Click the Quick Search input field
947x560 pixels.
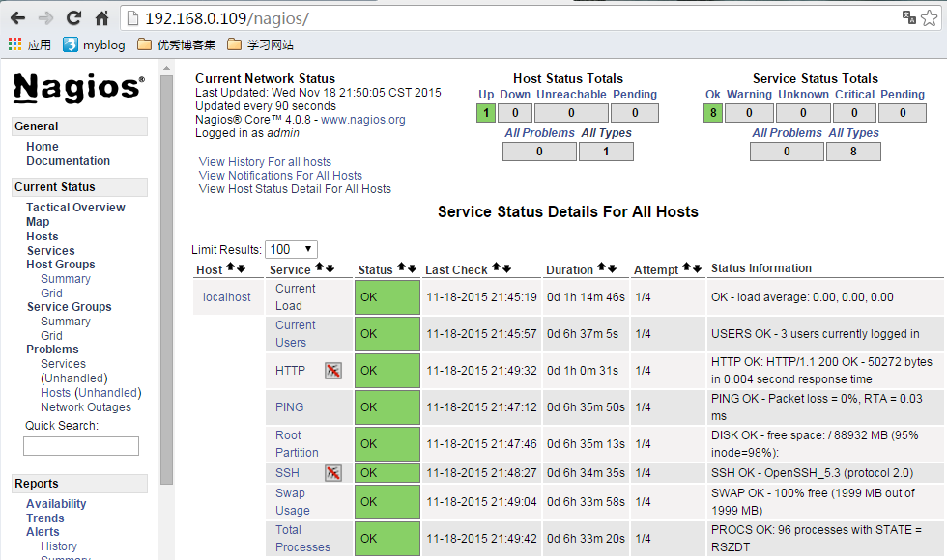(81, 446)
